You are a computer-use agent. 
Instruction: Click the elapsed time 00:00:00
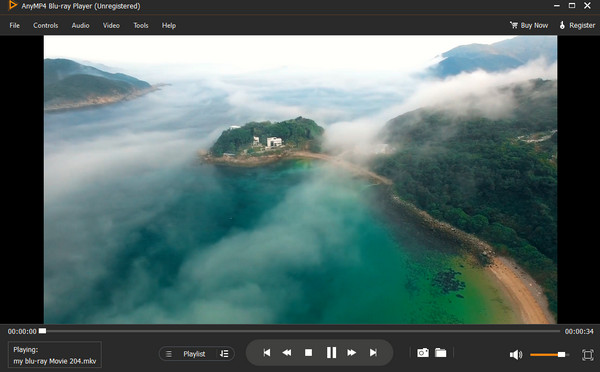pos(22,331)
